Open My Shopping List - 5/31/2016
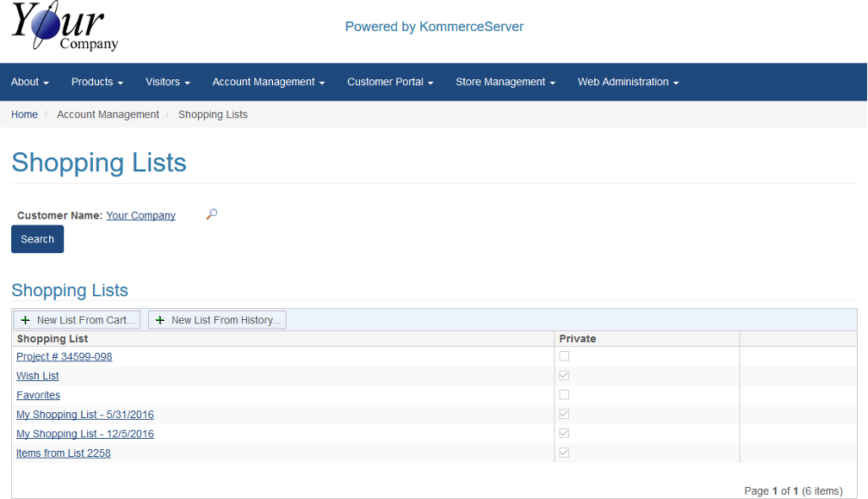Screen dimensions: 868x499 (x=85, y=415)
